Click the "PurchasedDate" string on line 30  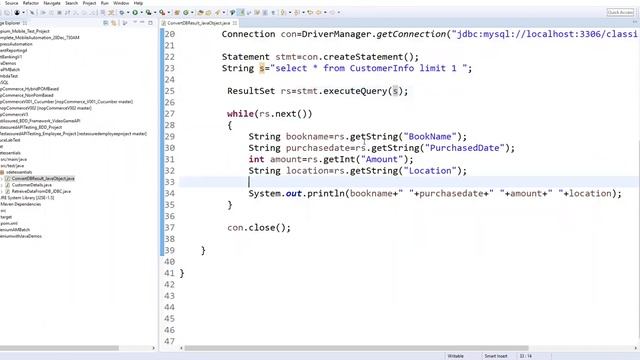(464, 148)
